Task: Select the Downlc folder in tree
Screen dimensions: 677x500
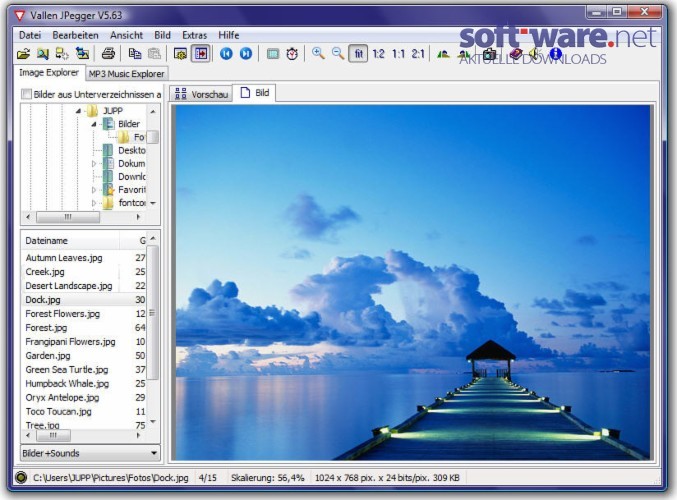Action: coord(132,177)
